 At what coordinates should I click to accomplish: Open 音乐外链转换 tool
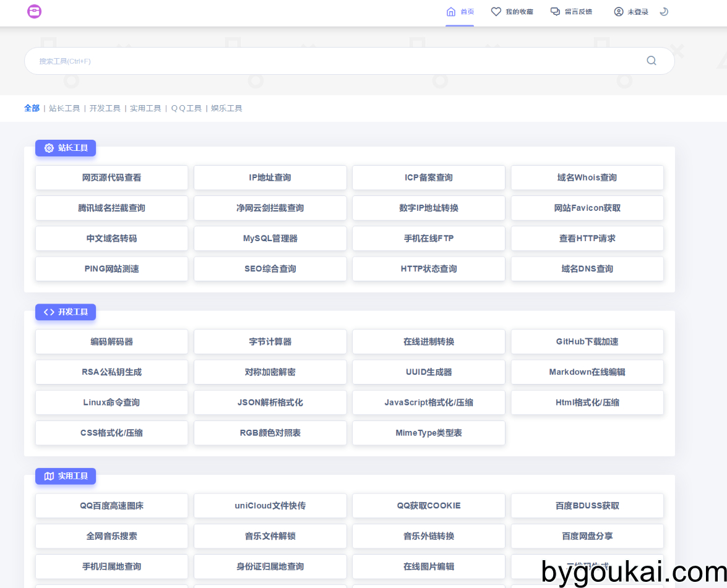point(429,536)
